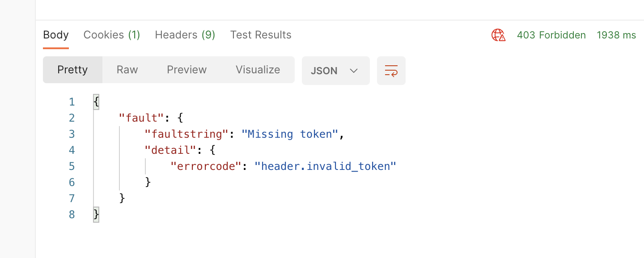
Task: Open the Headers tab
Action: (185, 35)
